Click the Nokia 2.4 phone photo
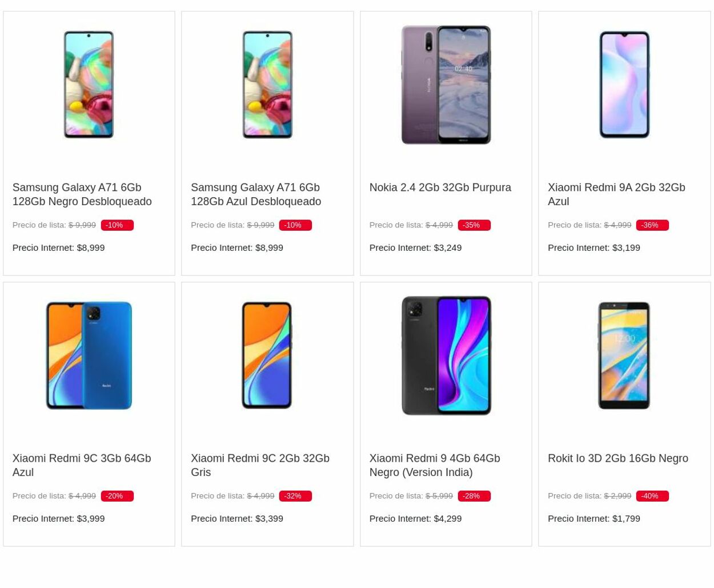The image size is (714, 588). coord(446,84)
